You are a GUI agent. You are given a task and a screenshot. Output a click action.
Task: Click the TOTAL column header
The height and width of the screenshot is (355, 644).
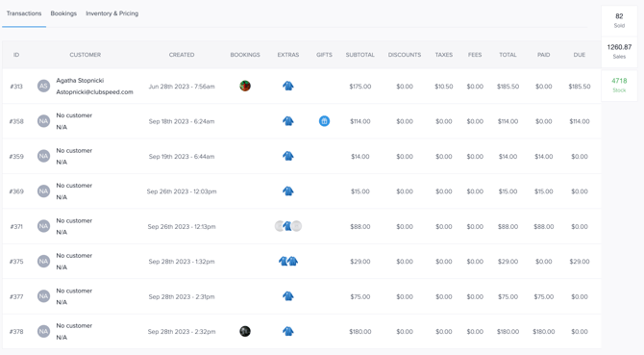point(508,55)
